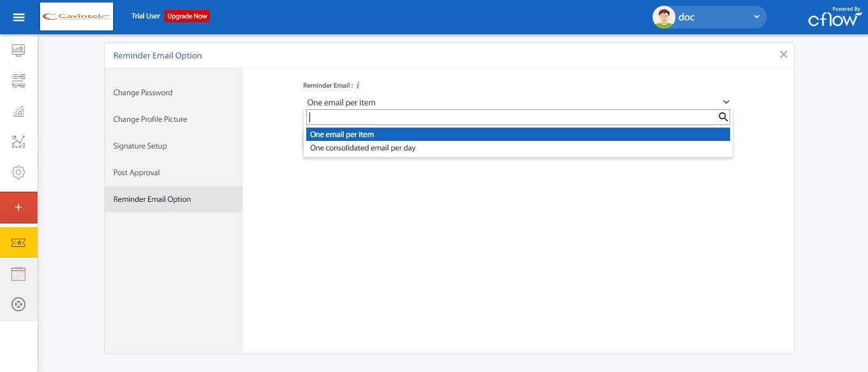868x372 pixels.
Task: Click the red plus icon to create new
Action: point(18,207)
